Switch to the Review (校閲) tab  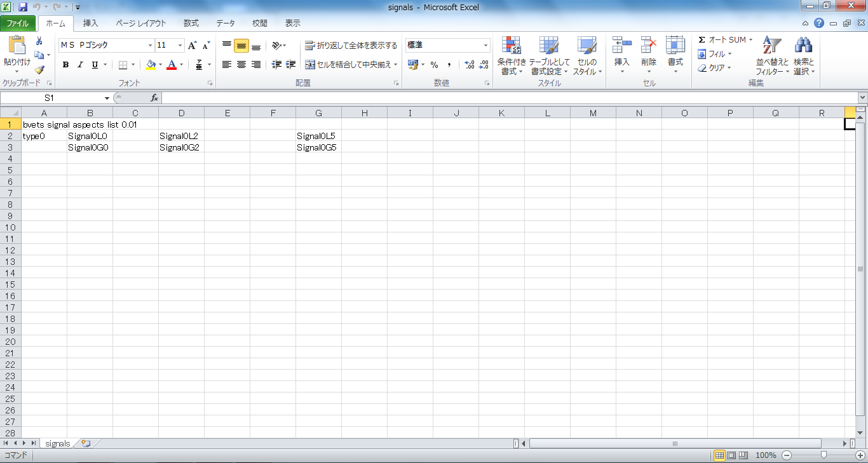(x=259, y=23)
